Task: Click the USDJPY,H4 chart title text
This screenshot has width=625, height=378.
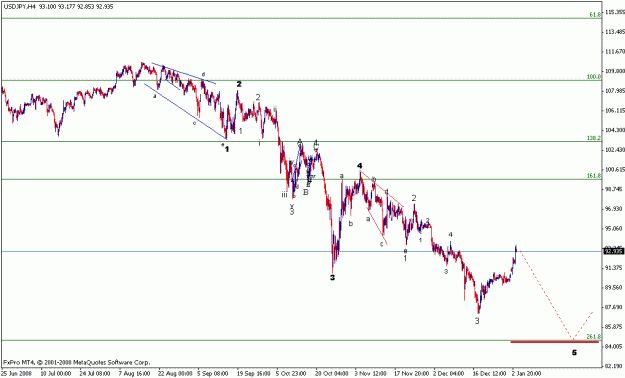Action: tap(59, 7)
